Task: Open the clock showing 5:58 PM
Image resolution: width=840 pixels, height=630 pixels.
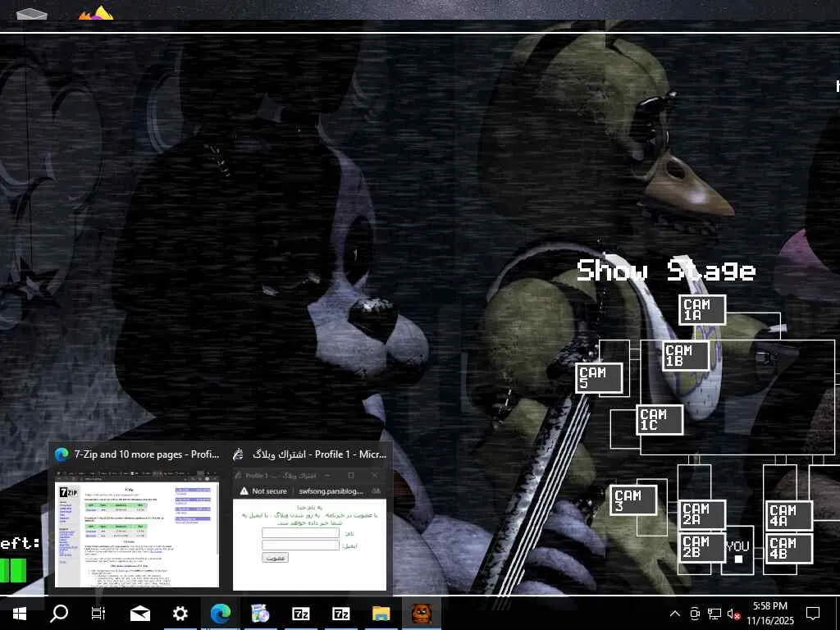Action: [x=770, y=614]
